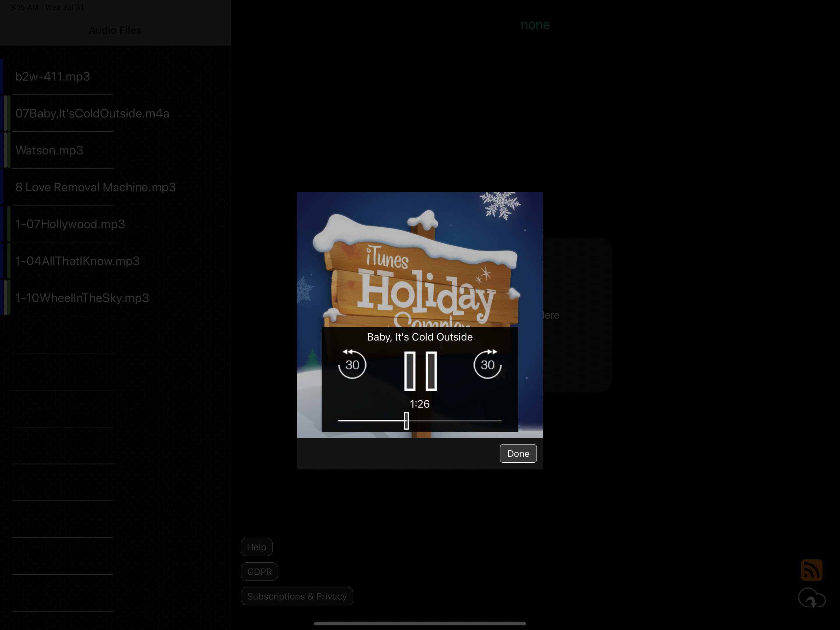Viewport: 840px width, 630px height.
Task: Pause playback with the pause button
Action: click(420, 371)
